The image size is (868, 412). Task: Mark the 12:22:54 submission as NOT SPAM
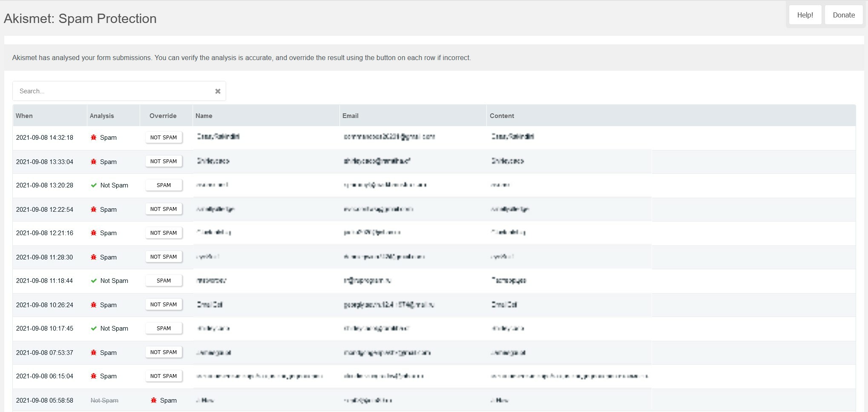click(x=164, y=209)
